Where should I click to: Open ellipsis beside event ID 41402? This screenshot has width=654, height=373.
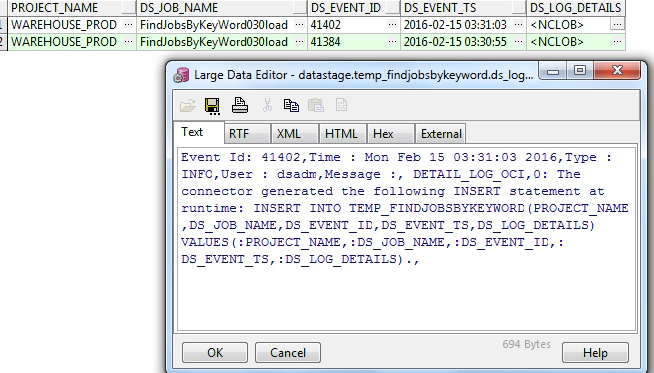pyautogui.click(x=392, y=25)
